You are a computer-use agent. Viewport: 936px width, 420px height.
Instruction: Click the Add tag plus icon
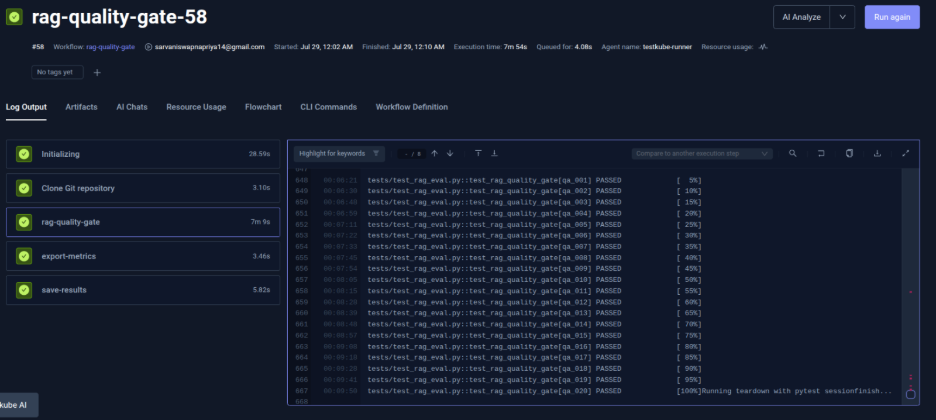97,72
